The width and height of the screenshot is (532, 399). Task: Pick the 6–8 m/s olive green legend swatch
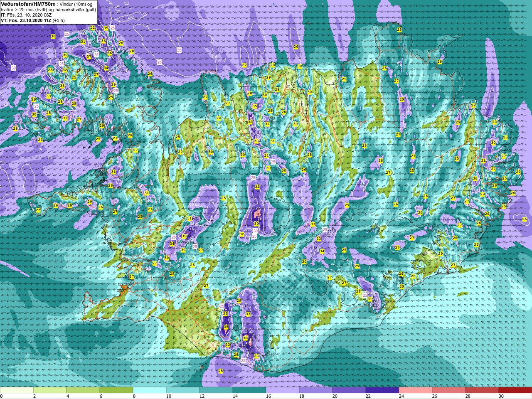[116, 390]
